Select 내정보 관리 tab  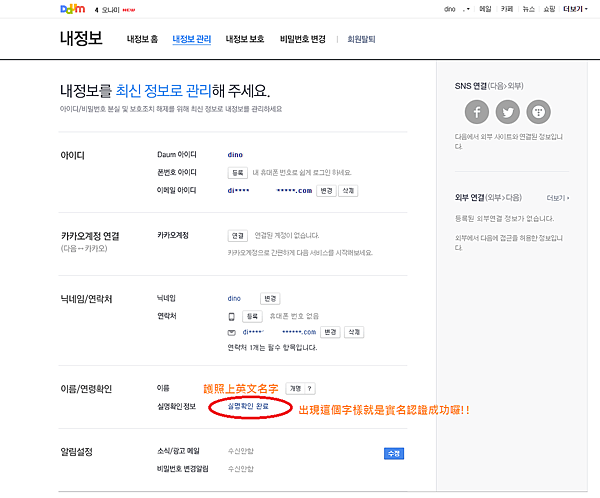[x=192, y=39]
